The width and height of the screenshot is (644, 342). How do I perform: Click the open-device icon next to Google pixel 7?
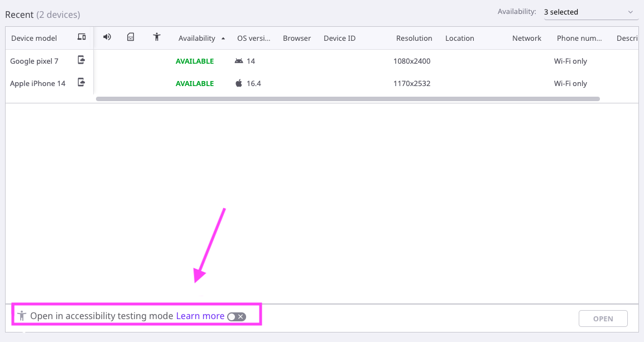[81, 60]
